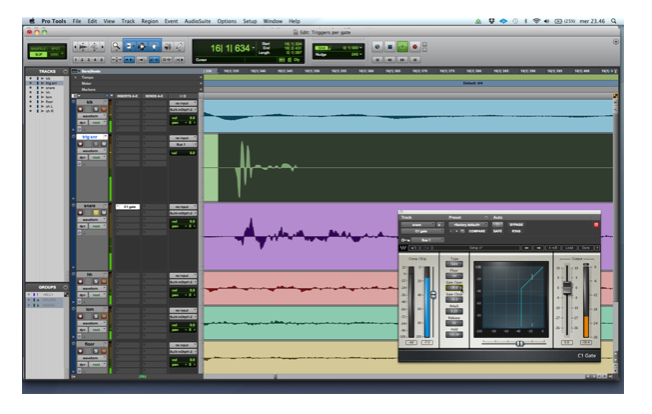Open the factory default preset dropdown
Viewport: 652px width, 414px height.
(x=468, y=224)
